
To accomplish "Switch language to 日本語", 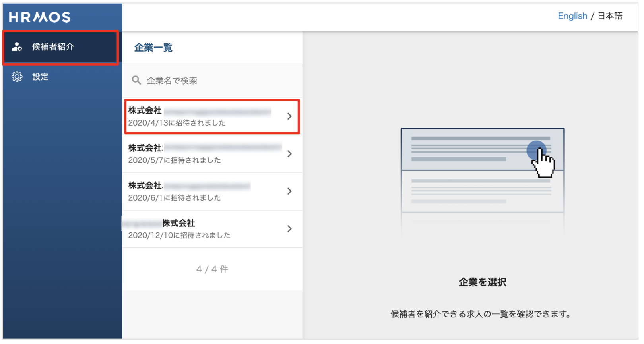I will tap(610, 16).
